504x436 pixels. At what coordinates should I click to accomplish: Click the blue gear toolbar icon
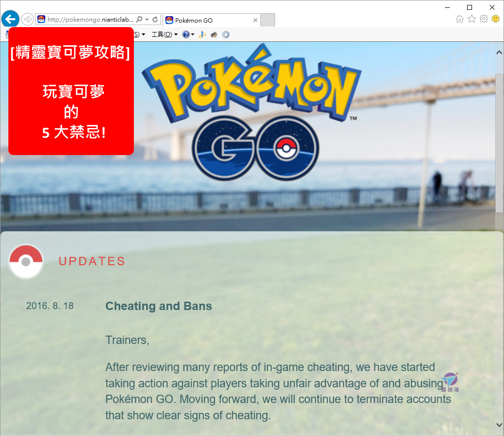coord(226,34)
